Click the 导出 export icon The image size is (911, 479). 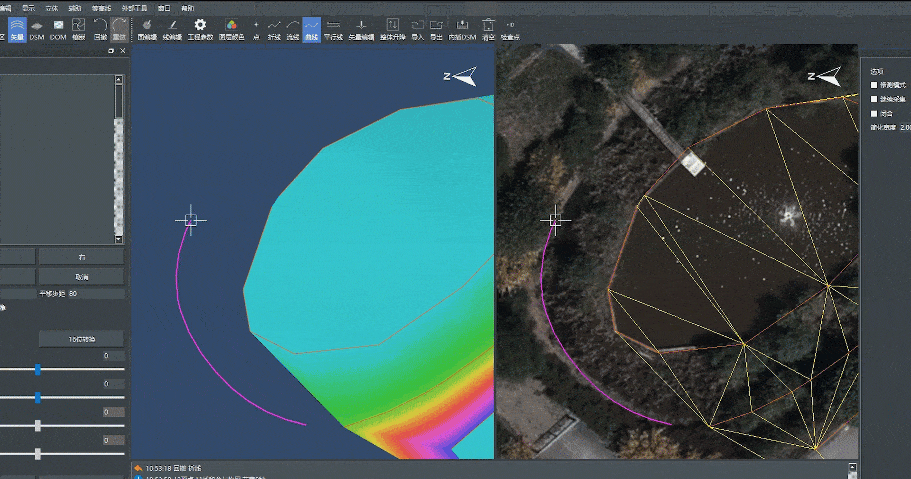pos(436,27)
